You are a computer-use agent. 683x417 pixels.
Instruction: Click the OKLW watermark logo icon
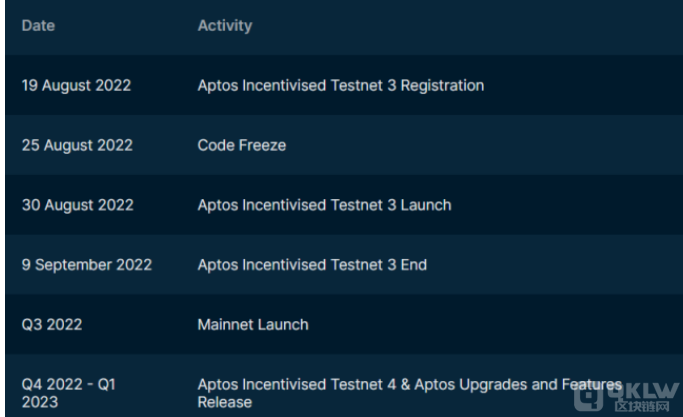point(588,397)
